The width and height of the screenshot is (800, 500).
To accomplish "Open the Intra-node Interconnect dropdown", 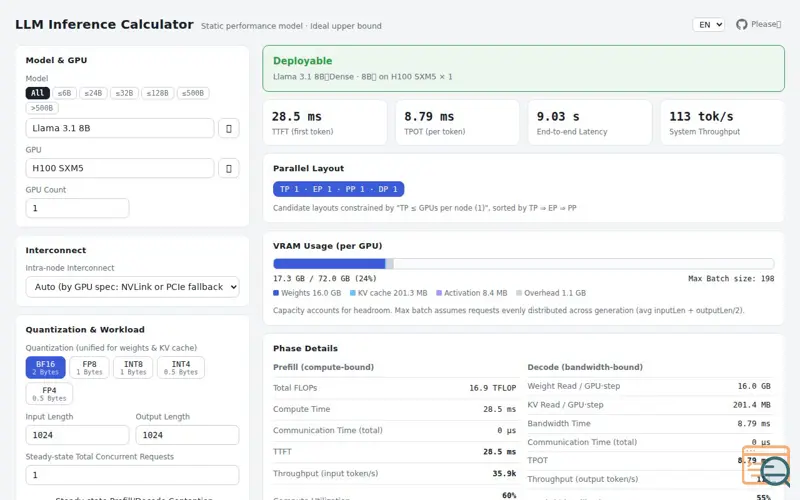I will point(132,287).
